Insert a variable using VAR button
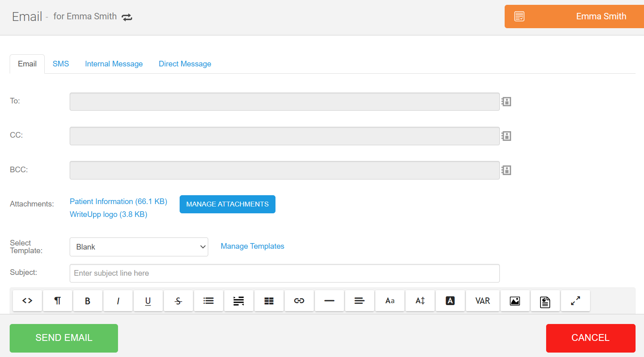This screenshot has width=644, height=357. (482, 301)
